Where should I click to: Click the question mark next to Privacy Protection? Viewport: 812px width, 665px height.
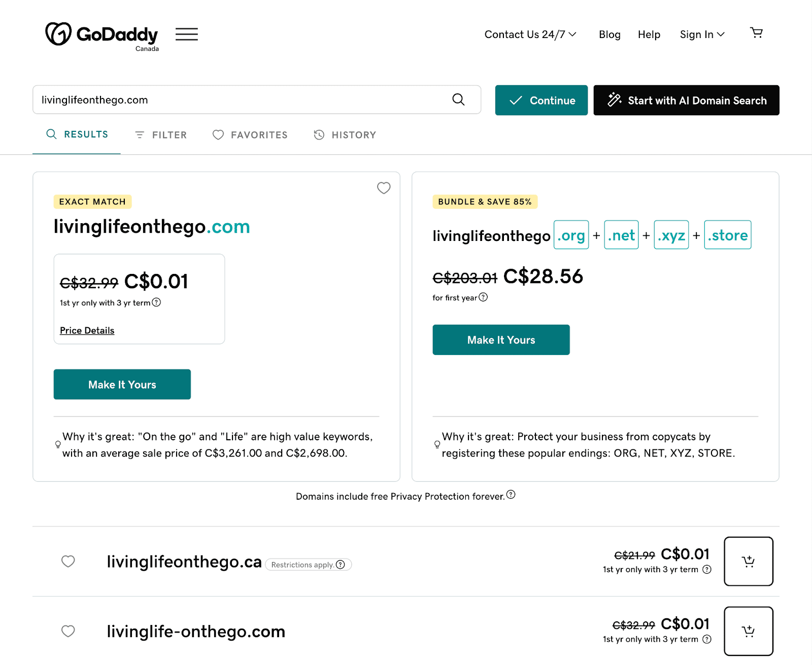pyautogui.click(x=512, y=496)
